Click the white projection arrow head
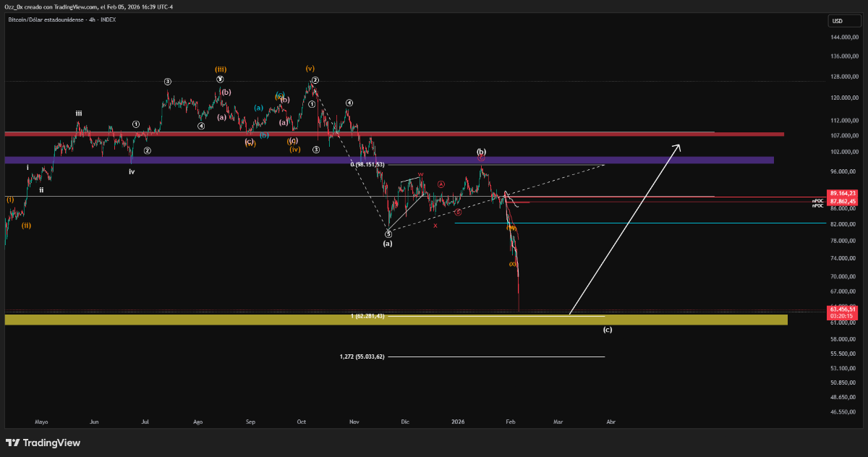The height and width of the screenshot is (457, 868). 678,148
